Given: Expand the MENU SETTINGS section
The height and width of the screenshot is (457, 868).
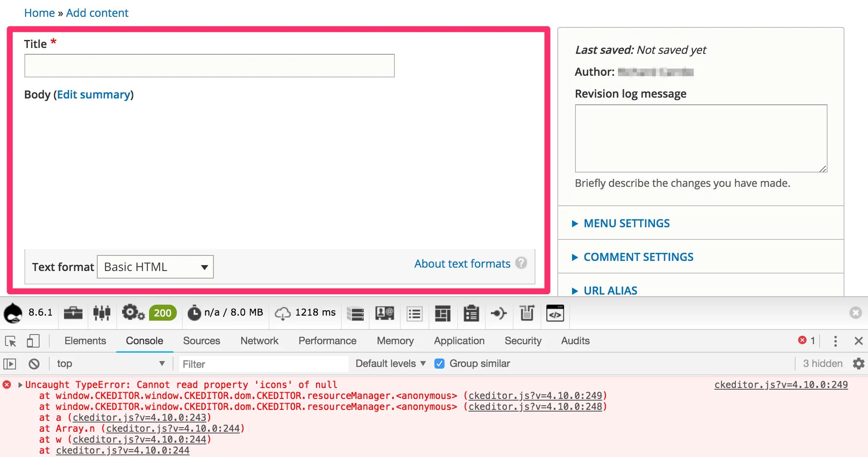Looking at the screenshot, I should (x=626, y=223).
